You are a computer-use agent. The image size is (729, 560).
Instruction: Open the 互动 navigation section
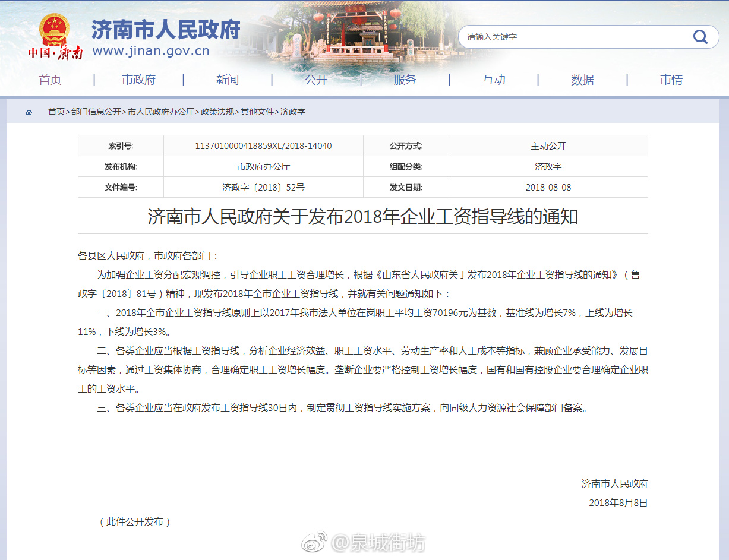[x=494, y=80]
